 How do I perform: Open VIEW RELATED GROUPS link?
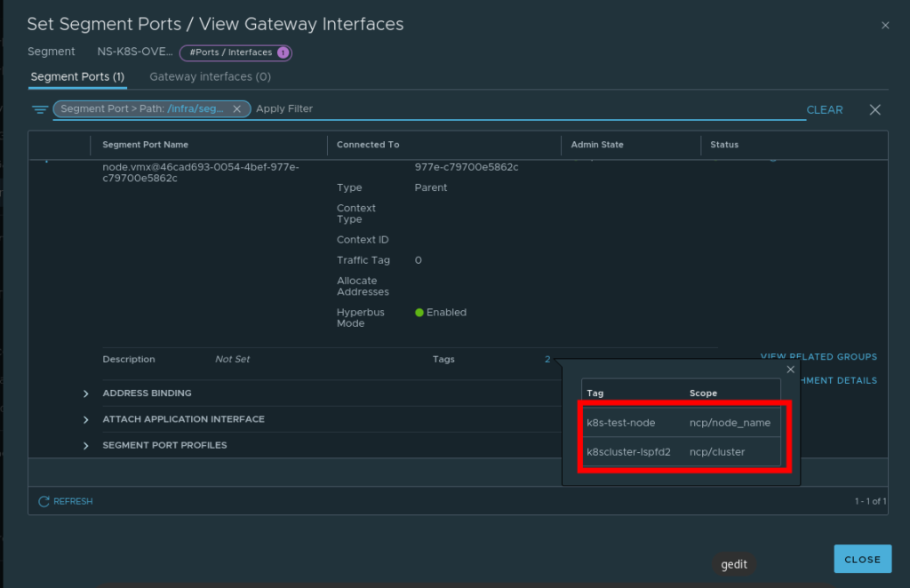[818, 357]
